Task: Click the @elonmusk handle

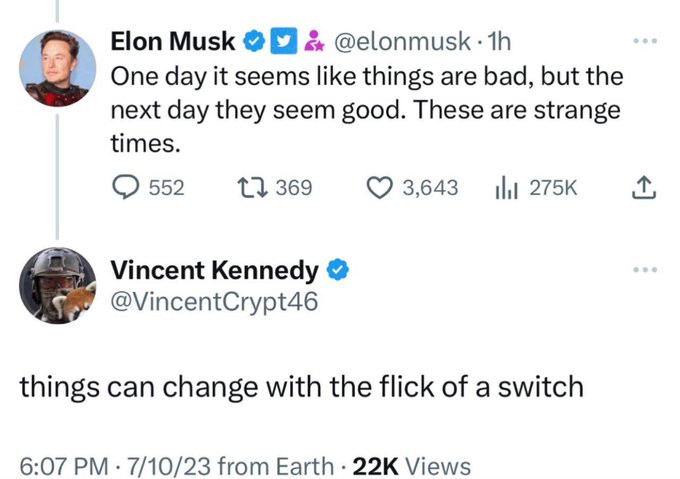Action: (396, 42)
